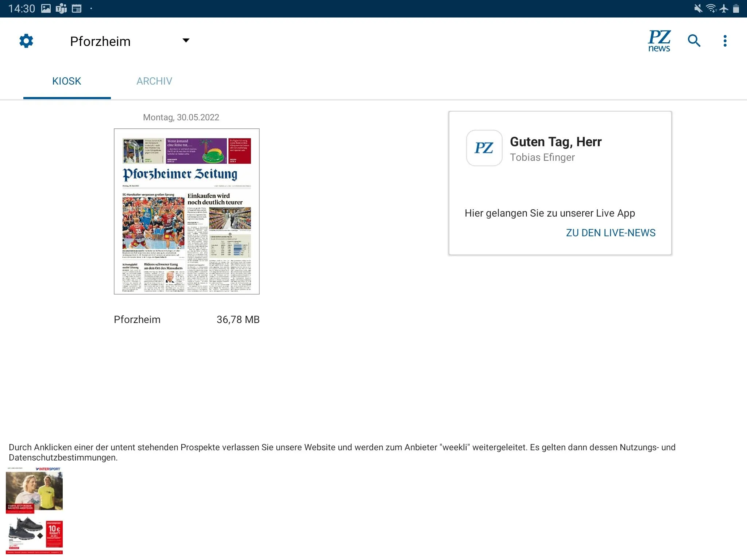The height and width of the screenshot is (560, 747).
Task: Switch to the ARCHIV tab
Action: click(154, 81)
